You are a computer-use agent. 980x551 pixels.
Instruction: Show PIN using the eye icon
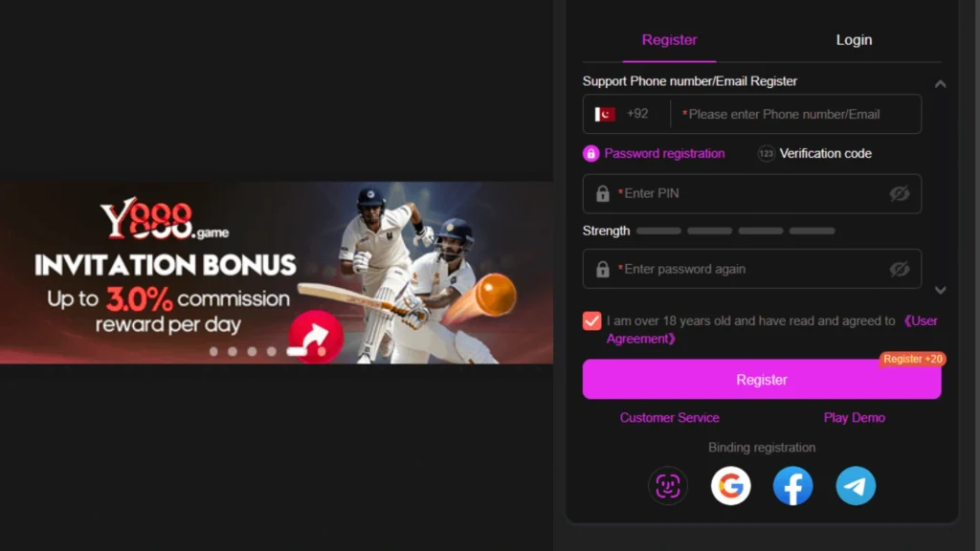pyautogui.click(x=900, y=193)
